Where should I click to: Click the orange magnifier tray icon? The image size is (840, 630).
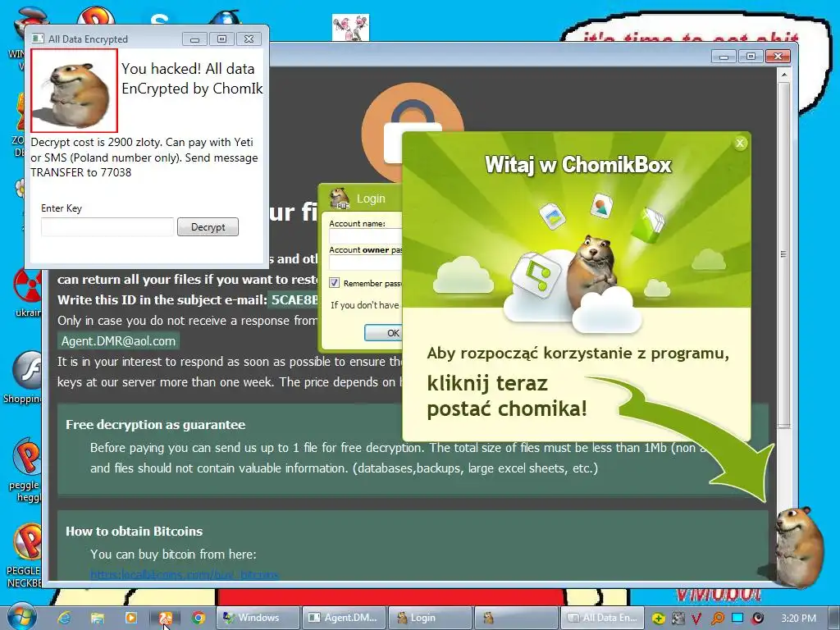[717, 619]
